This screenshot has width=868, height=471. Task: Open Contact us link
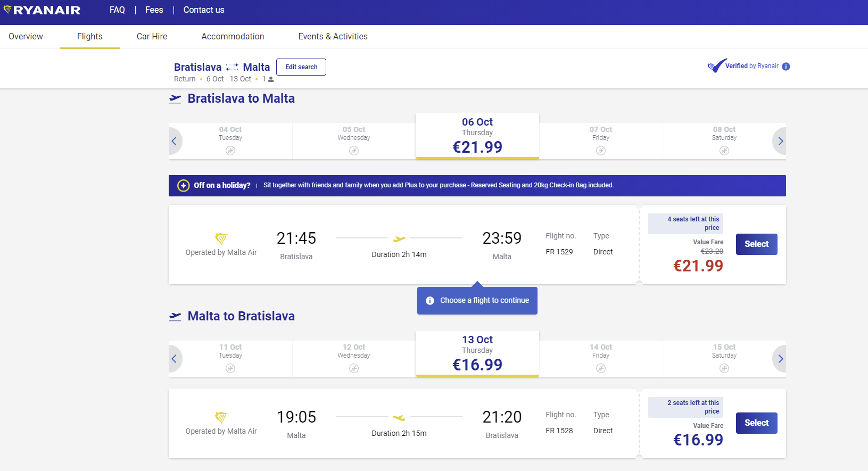pyautogui.click(x=204, y=10)
